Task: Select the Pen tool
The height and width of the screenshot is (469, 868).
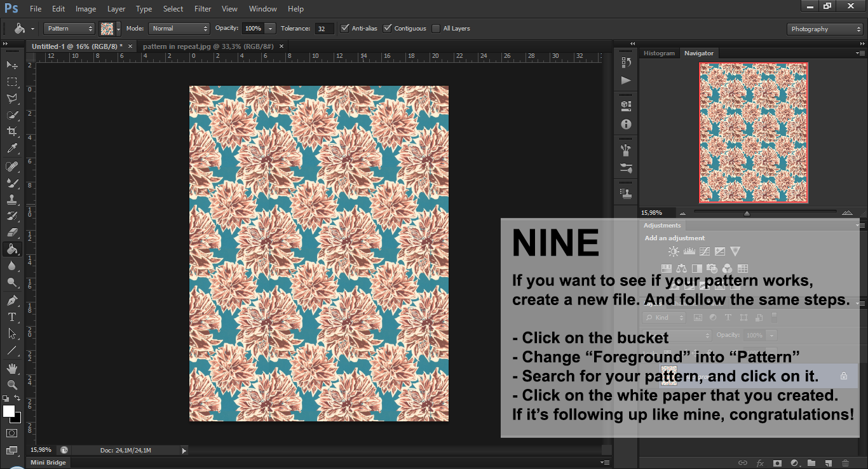Action: click(x=11, y=300)
